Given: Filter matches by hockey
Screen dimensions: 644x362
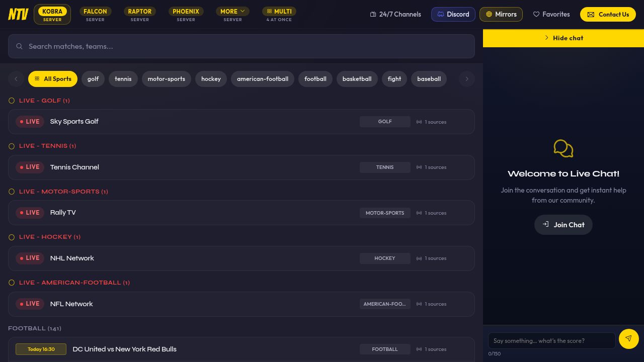Looking at the screenshot, I should click(211, 79).
